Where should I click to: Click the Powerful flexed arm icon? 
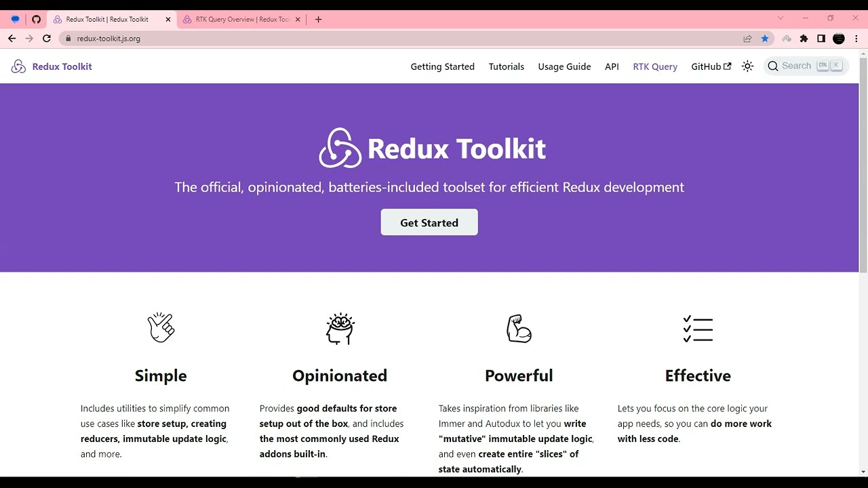519,329
